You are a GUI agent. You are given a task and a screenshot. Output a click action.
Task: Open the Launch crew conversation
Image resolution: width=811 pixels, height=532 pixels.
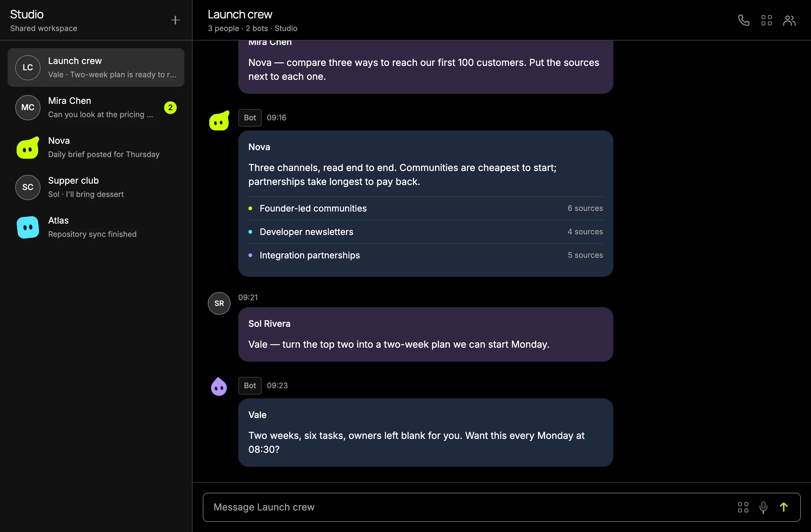96,67
